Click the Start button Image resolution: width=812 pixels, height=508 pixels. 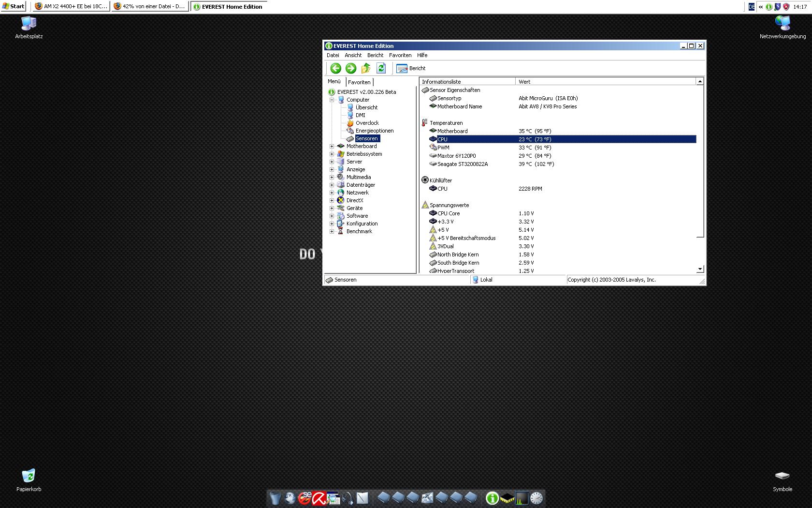[14, 6]
